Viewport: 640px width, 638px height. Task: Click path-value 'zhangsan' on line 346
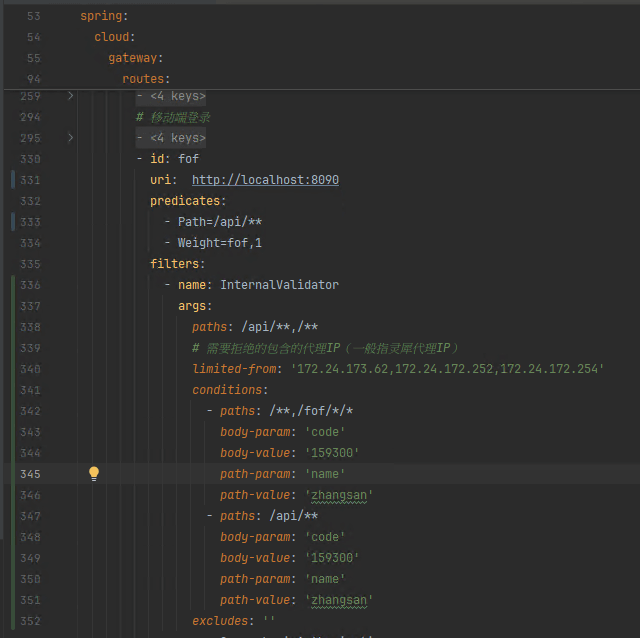(x=339, y=495)
